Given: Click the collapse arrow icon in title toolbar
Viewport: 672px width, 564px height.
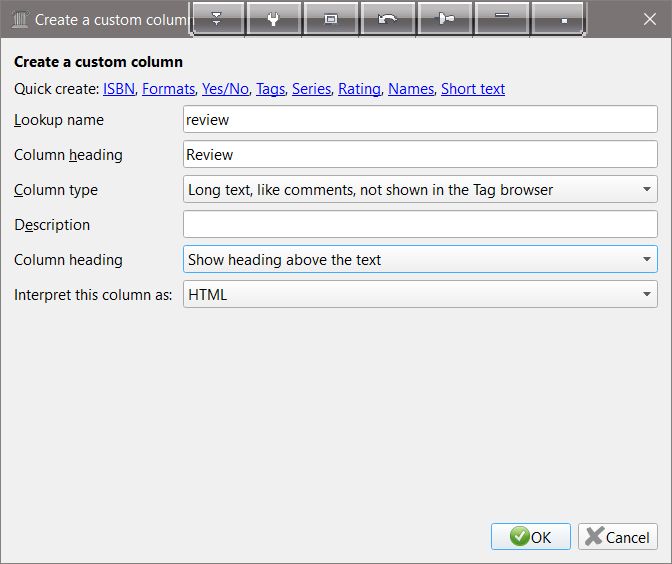Looking at the screenshot, I should 217,19.
